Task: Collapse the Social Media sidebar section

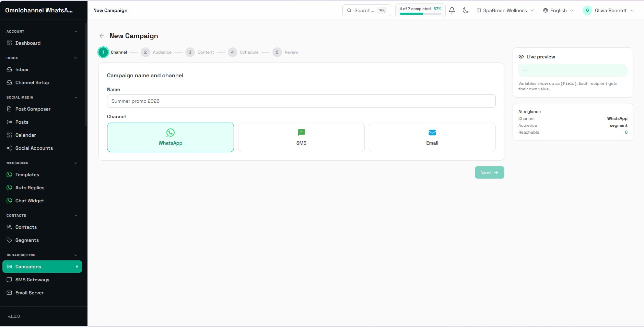Action: (76, 98)
